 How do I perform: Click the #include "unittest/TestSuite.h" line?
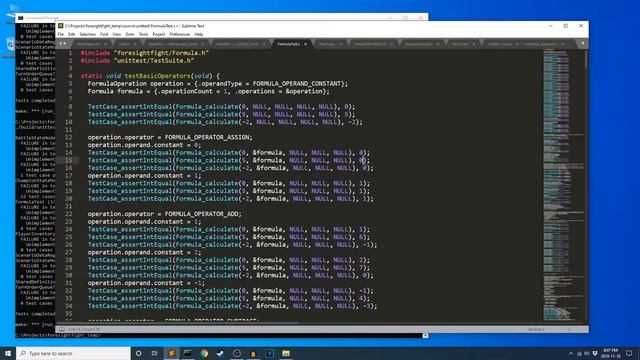pos(137,60)
